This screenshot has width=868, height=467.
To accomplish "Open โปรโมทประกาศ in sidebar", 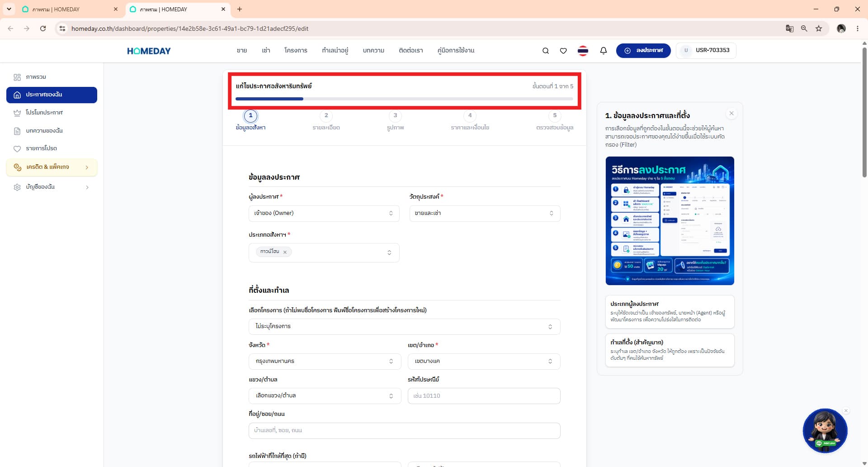I will (x=52, y=113).
